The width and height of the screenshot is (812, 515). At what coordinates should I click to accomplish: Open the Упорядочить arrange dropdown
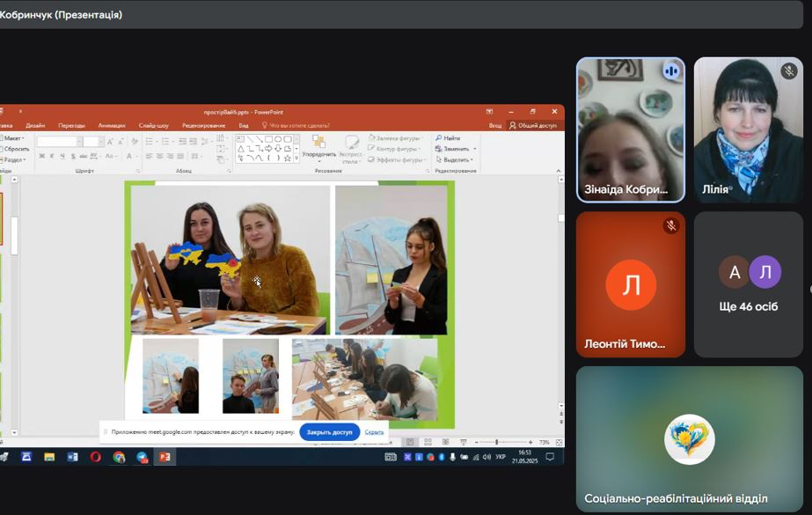(x=319, y=148)
